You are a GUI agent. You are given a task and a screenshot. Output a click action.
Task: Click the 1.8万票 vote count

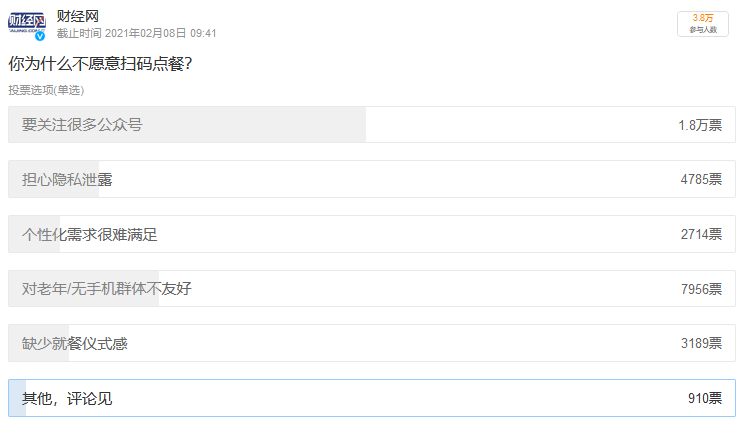pyautogui.click(x=700, y=125)
